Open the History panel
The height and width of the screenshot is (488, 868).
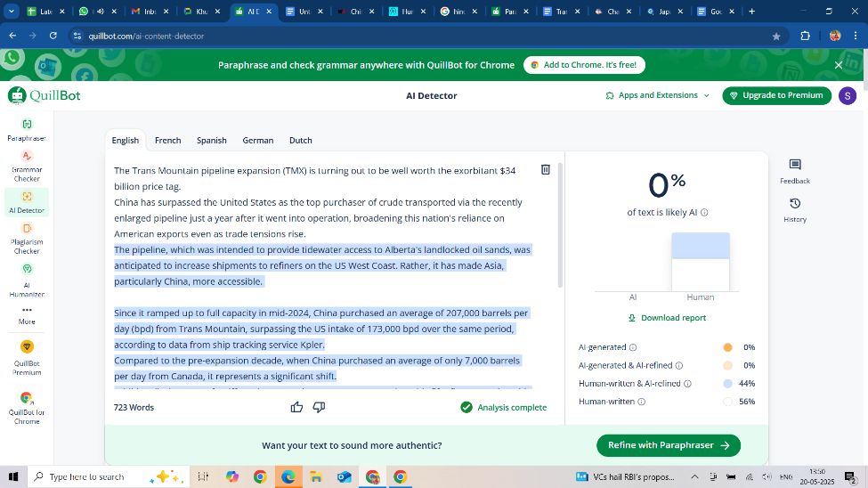(795, 209)
